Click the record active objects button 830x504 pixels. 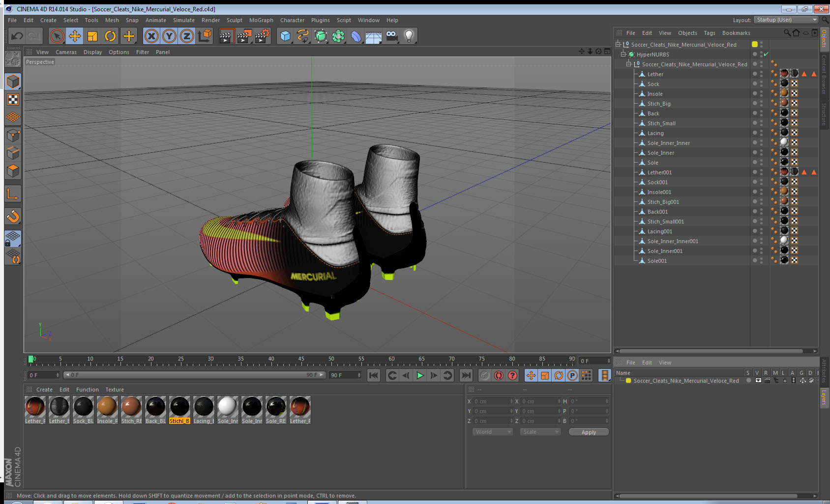pyautogui.click(x=485, y=375)
